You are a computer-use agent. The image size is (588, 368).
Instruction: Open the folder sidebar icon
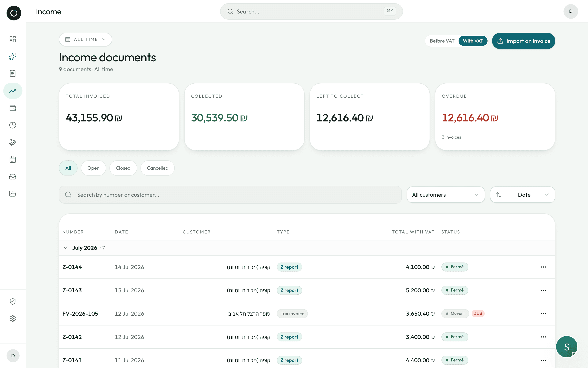[13, 194]
